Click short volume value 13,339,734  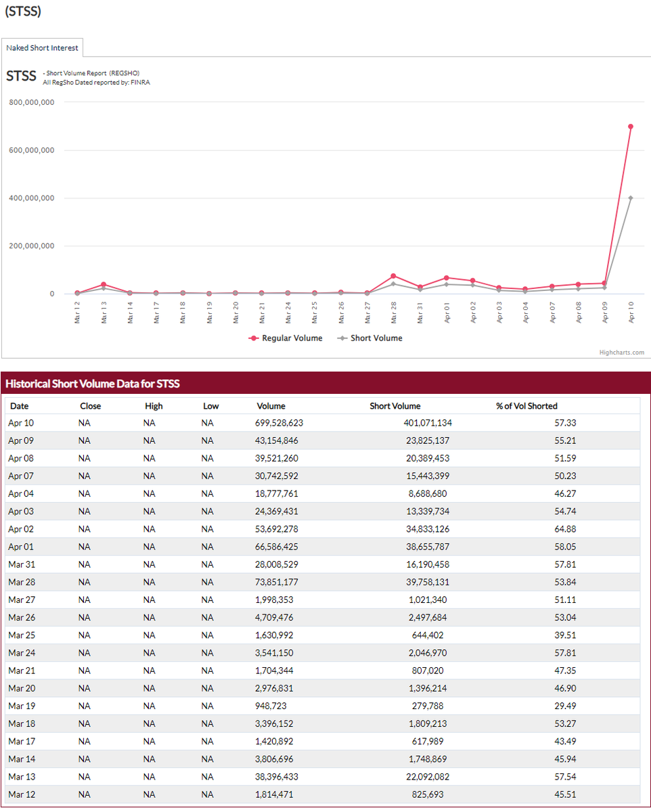pos(428,511)
